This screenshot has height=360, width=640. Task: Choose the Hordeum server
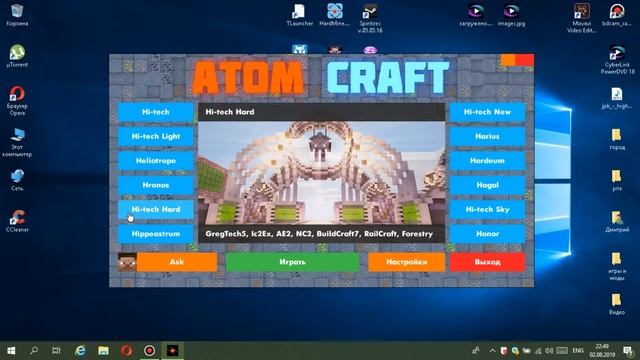[x=487, y=161]
